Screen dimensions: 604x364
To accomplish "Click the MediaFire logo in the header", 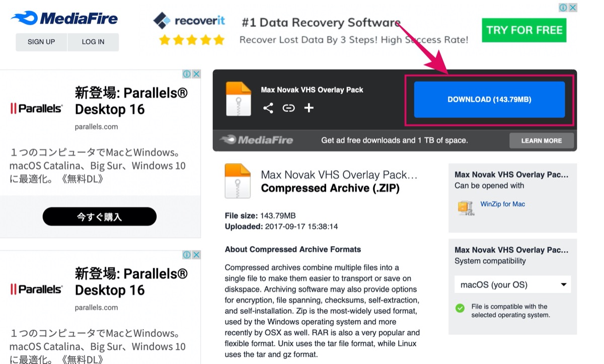I will coord(64,19).
